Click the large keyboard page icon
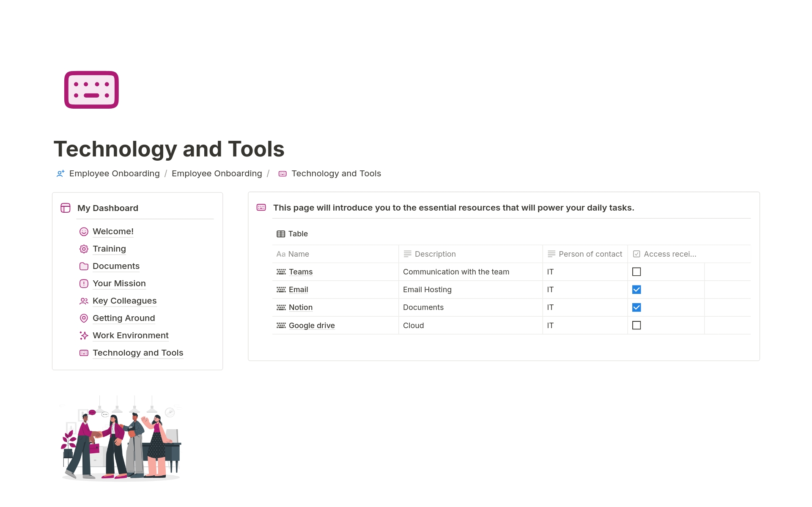Viewport: 812px width, 507px height. click(91, 90)
